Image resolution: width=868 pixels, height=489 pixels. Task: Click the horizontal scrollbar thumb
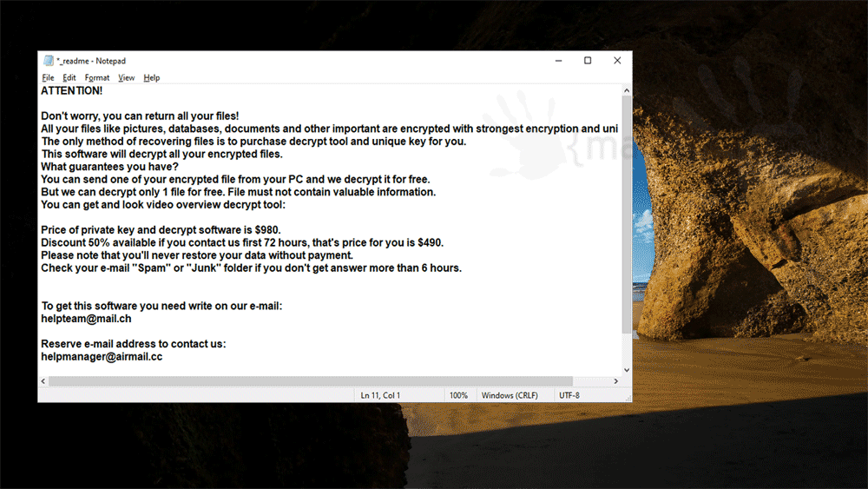(x=311, y=381)
